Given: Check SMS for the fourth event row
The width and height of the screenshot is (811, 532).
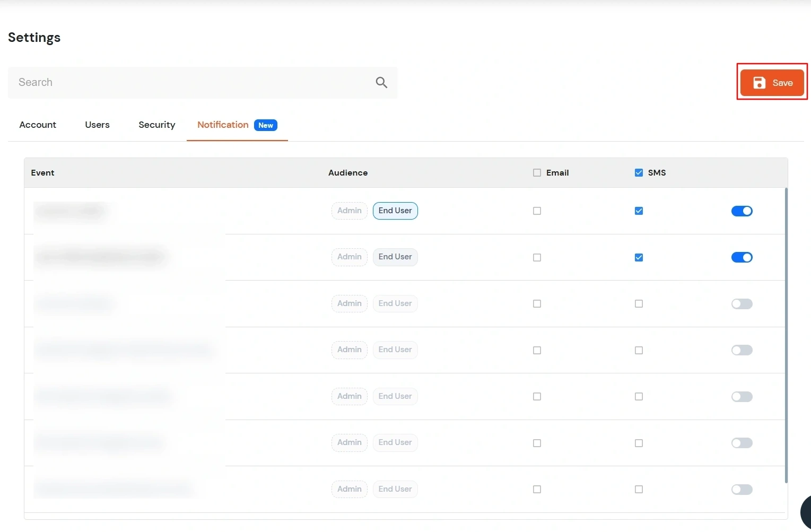Looking at the screenshot, I should pyautogui.click(x=639, y=350).
